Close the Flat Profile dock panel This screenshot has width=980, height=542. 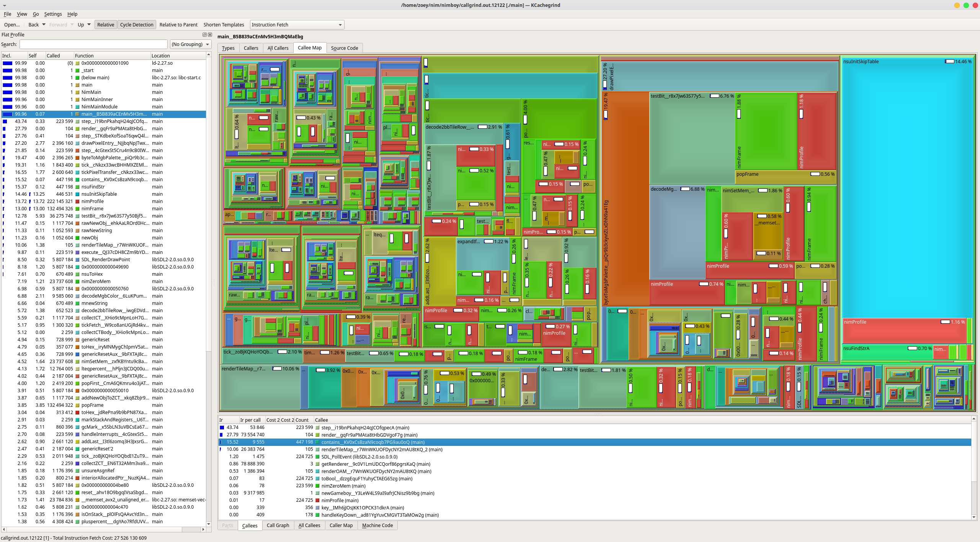[x=210, y=34]
